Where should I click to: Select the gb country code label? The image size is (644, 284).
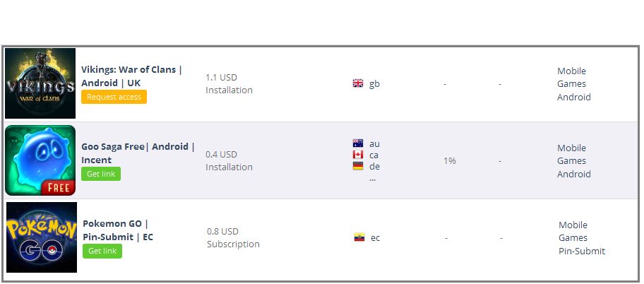pos(374,84)
